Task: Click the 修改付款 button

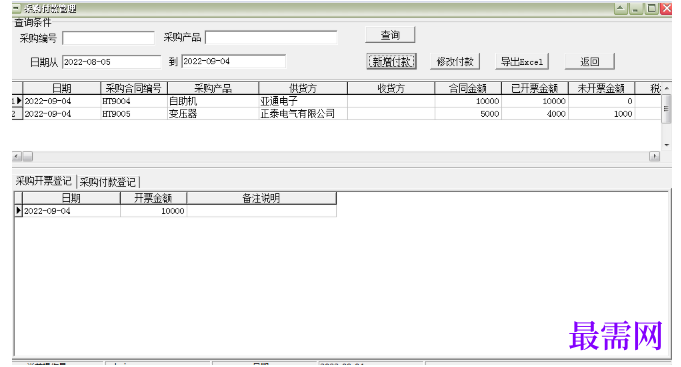Action: click(x=455, y=62)
